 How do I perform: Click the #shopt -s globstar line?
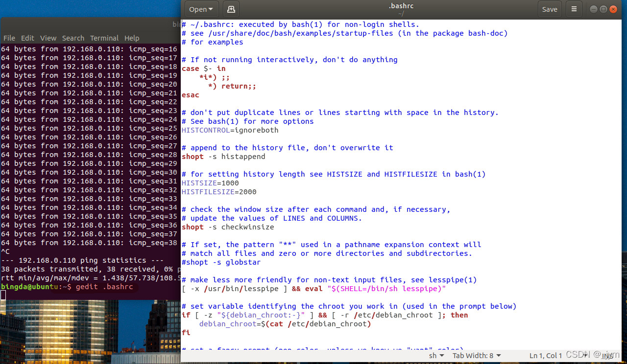pos(221,262)
